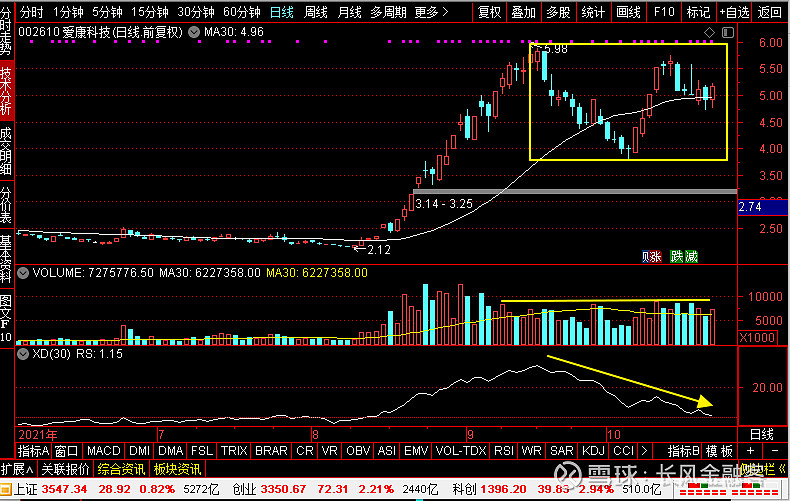
Task: Switch to the 日线 daily period tab
Action: (x=283, y=12)
